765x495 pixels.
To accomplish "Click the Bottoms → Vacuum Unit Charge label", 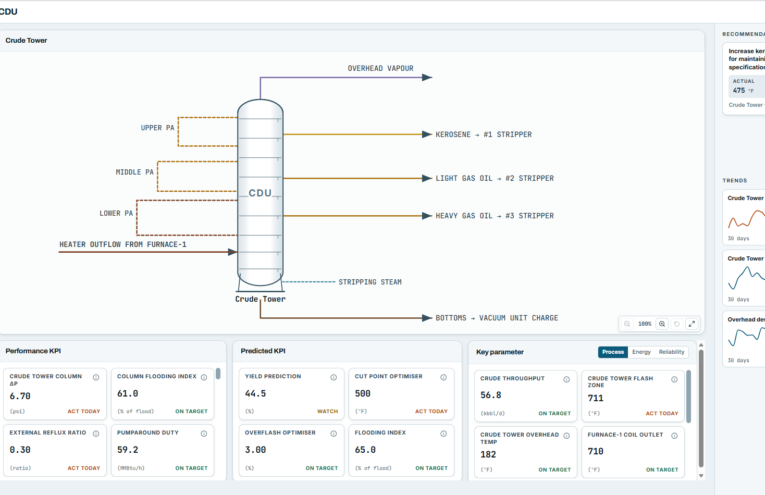I will point(497,318).
